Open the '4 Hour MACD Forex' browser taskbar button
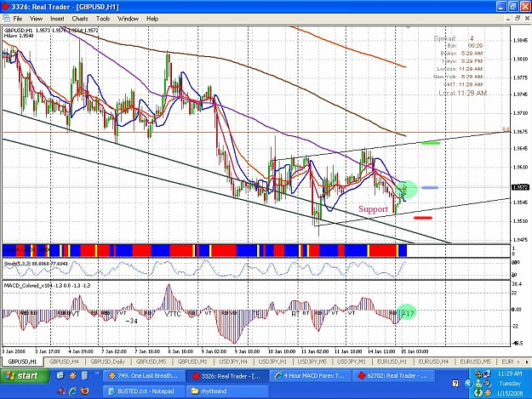 (x=310, y=376)
